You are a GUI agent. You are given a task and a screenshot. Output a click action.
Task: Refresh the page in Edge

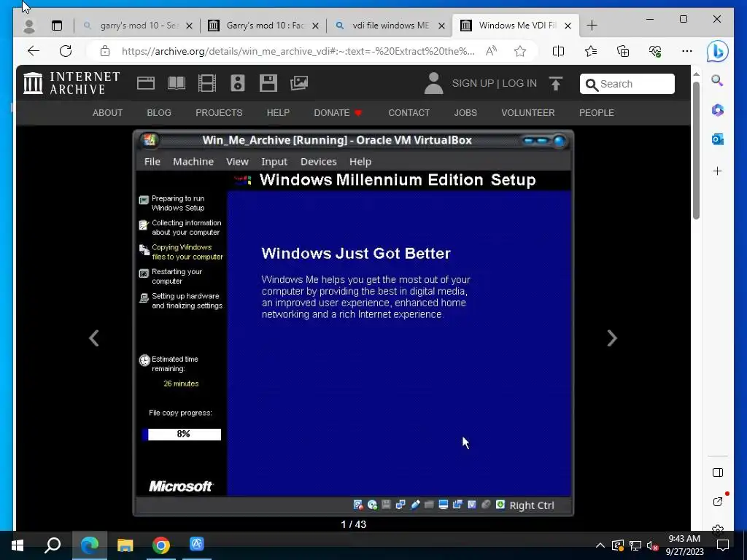coord(66,51)
